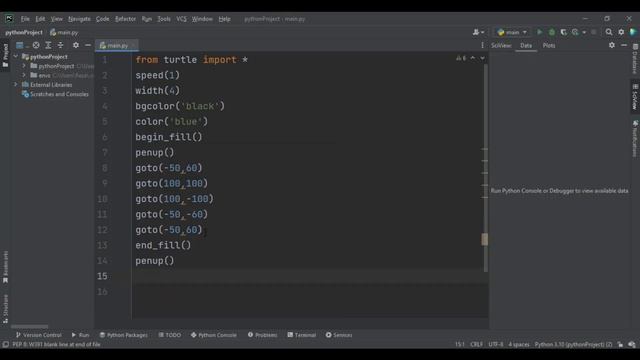
Task: Click the warnings count inspection widget
Action: point(461,58)
